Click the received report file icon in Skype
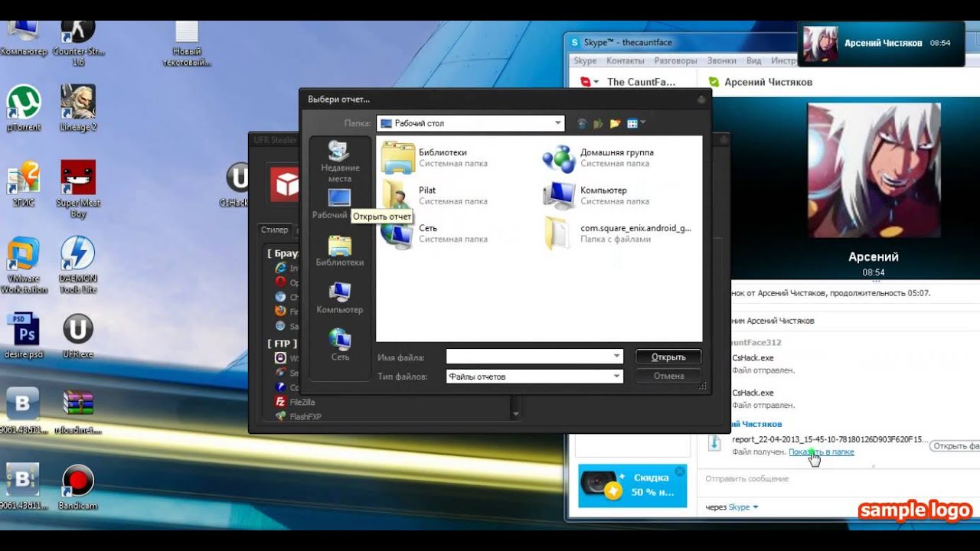This screenshot has height=551, width=980. click(714, 444)
